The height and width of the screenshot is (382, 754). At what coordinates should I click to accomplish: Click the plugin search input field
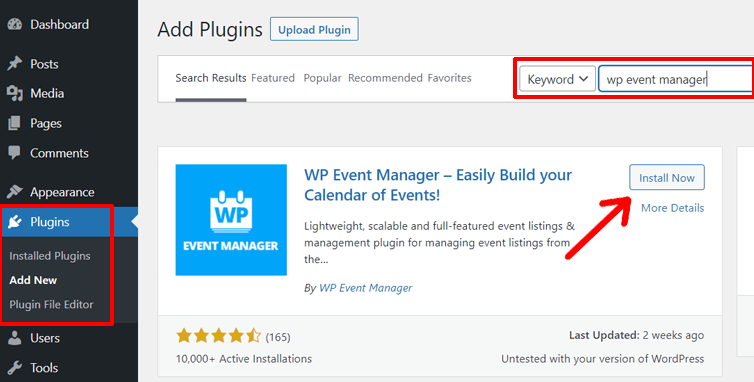click(676, 79)
